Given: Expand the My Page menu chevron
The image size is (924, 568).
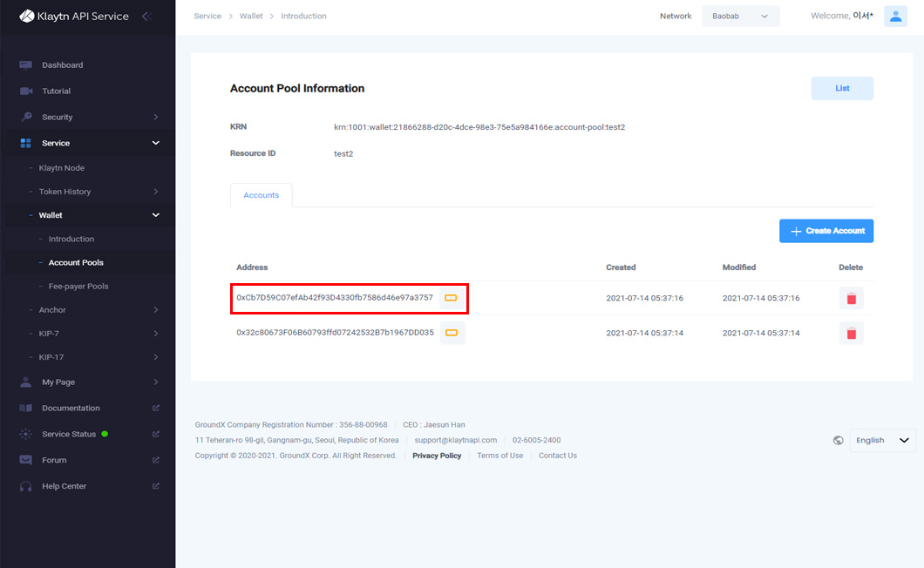Looking at the screenshot, I should [x=155, y=382].
